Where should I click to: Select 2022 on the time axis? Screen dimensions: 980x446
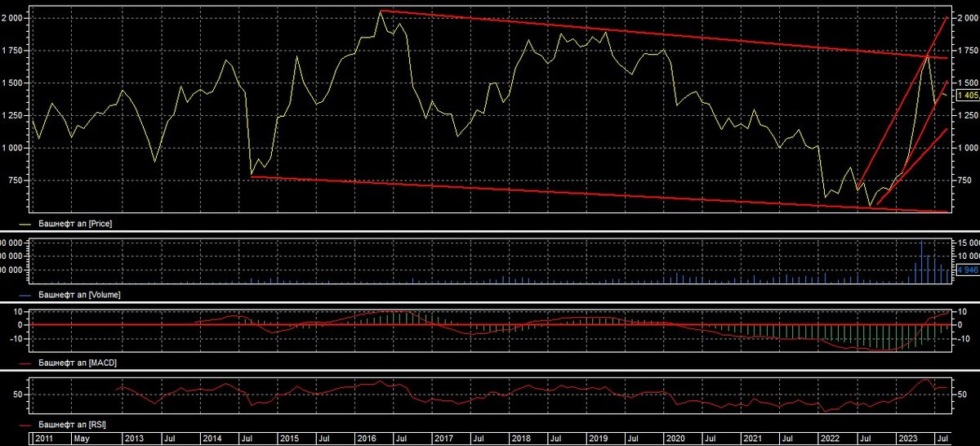pyautogui.click(x=831, y=439)
